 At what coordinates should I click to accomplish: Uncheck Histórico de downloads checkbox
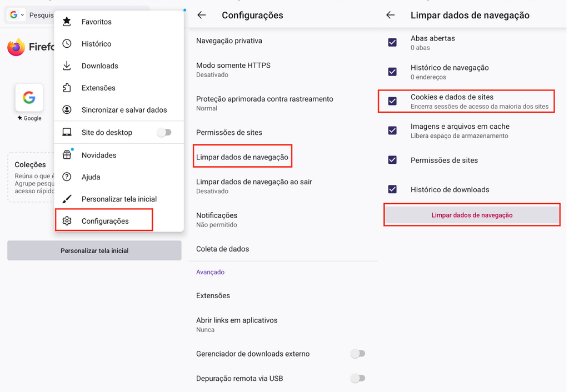[x=393, y=189]
